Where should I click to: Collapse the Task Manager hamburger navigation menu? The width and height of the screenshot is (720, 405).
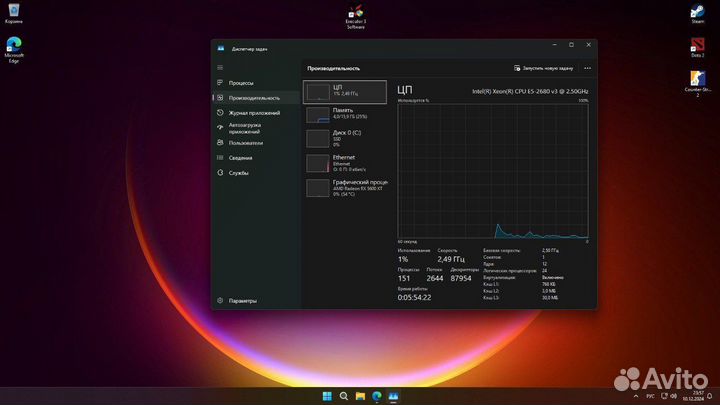(x=220, y=67)
